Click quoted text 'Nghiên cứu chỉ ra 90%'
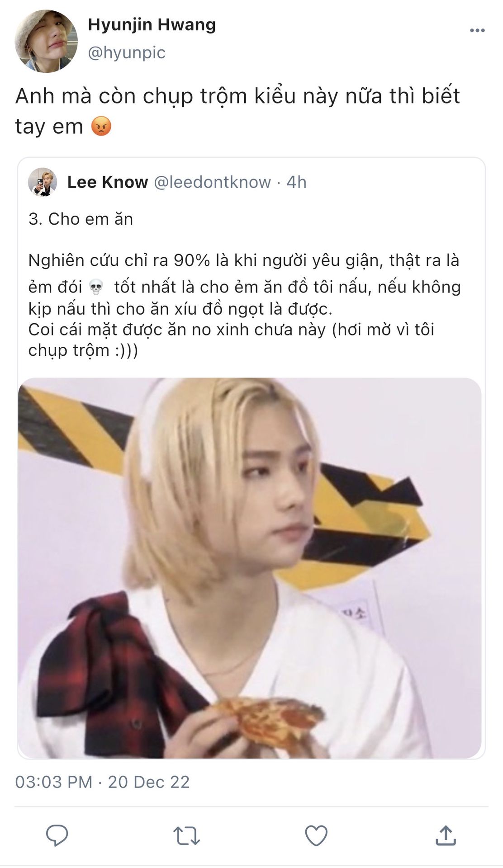 (x=119, y=260)
